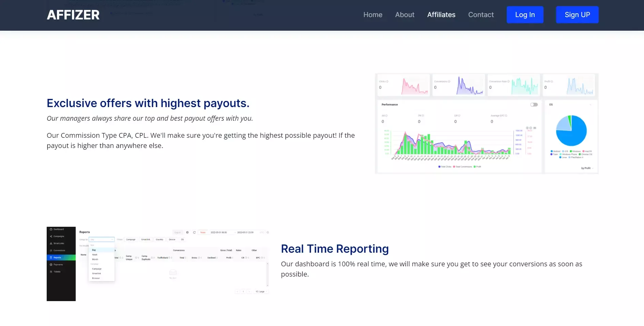
Task: Open Dashboard from the dark sidebar
Action: [x=58, y=229]
